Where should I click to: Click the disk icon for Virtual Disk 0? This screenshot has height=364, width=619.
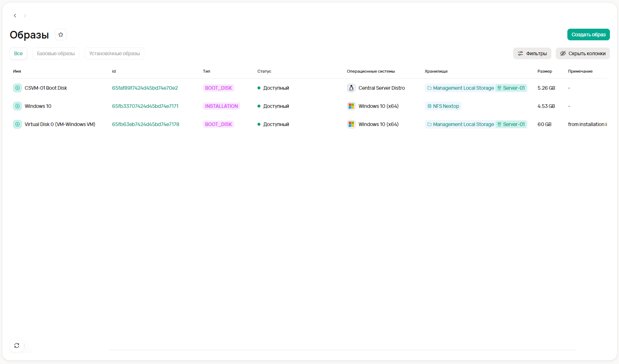coord(17,124)
